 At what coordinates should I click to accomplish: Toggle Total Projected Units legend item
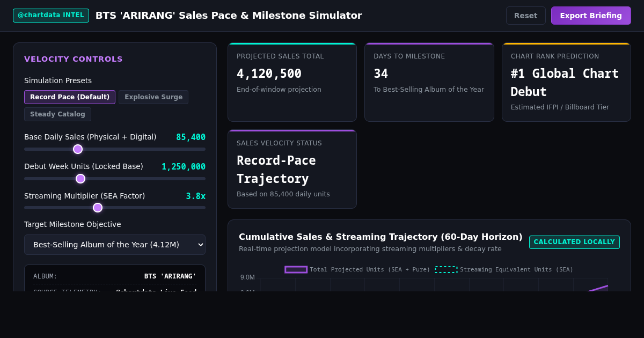[357, 269]
